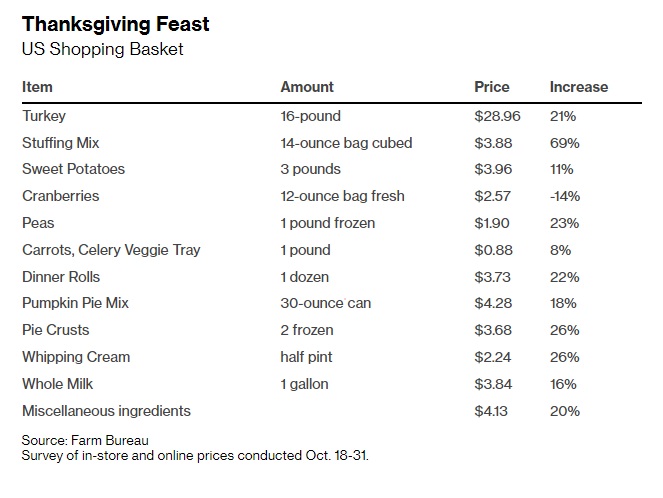Click the Peas price $1.90
The width and height of the screenshot is (663, 498).
tap(493, 223)
